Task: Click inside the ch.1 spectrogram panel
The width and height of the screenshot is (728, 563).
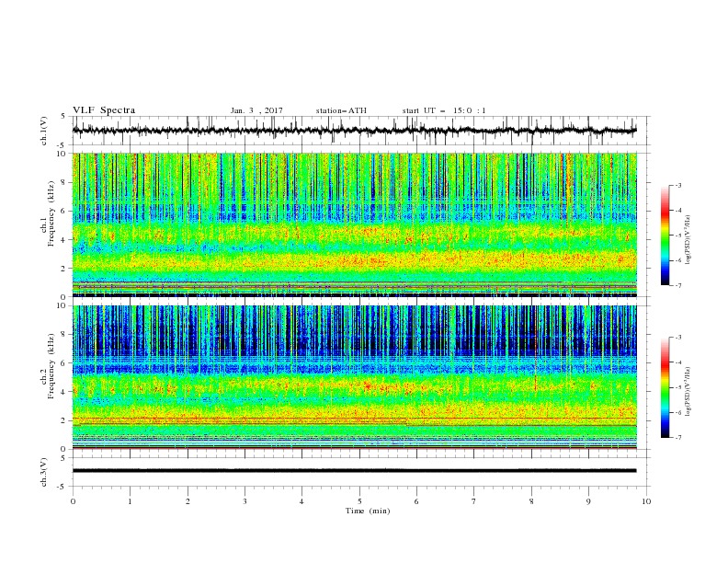Action: pyautogui.click(x=354, y=224)
